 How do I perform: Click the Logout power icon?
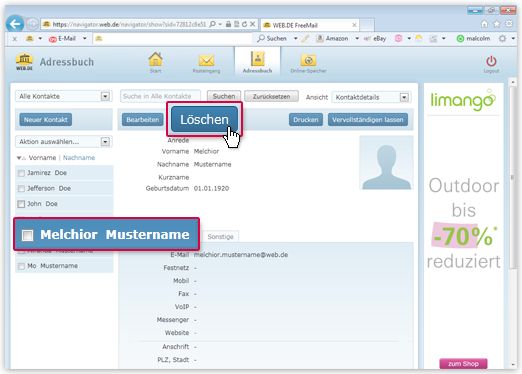491,61
